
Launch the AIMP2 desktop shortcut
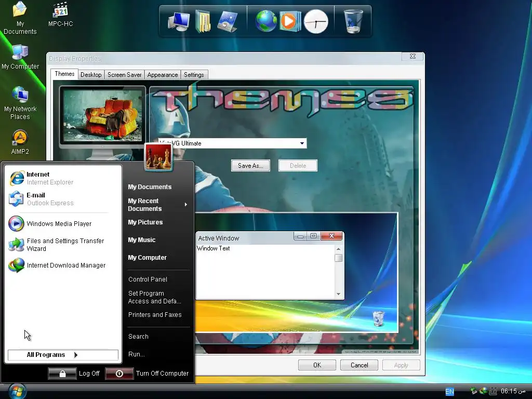(x=20, y=142)
